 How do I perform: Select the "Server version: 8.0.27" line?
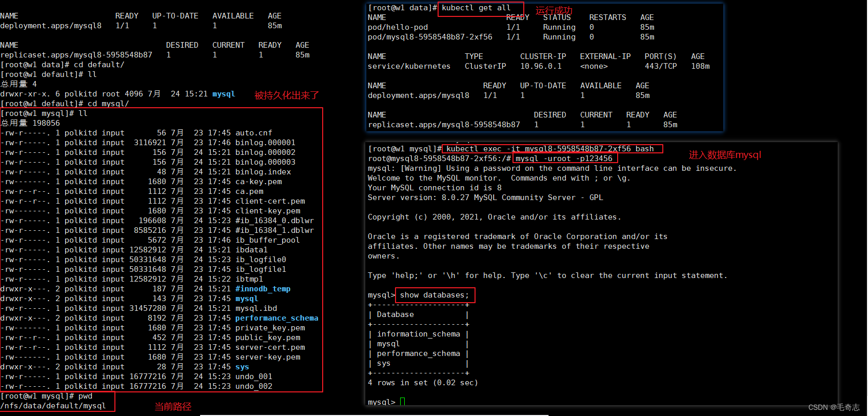click(485, 197)
